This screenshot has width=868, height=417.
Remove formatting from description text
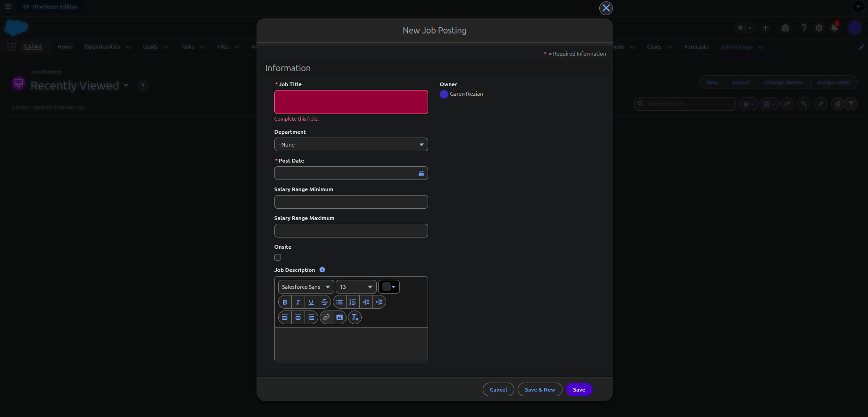click(x=355, y=318)
